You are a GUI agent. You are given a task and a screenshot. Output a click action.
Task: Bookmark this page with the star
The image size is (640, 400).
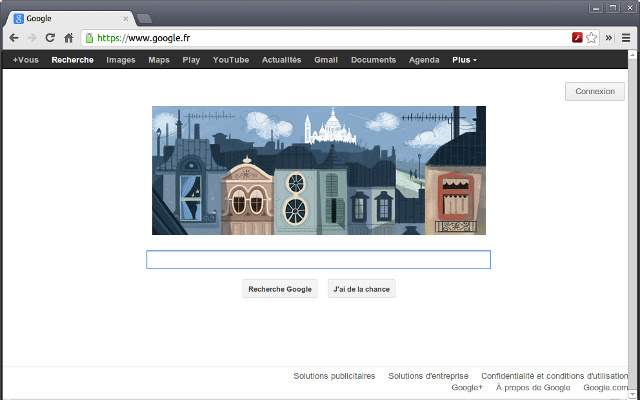pyautogui.click(x=592, y=38)
